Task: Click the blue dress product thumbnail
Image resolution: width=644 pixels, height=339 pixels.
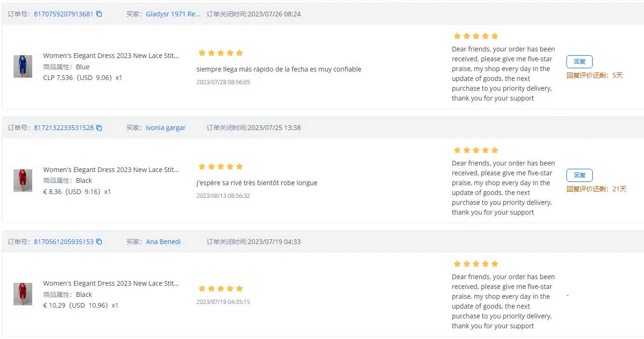Action: [23, 66]
